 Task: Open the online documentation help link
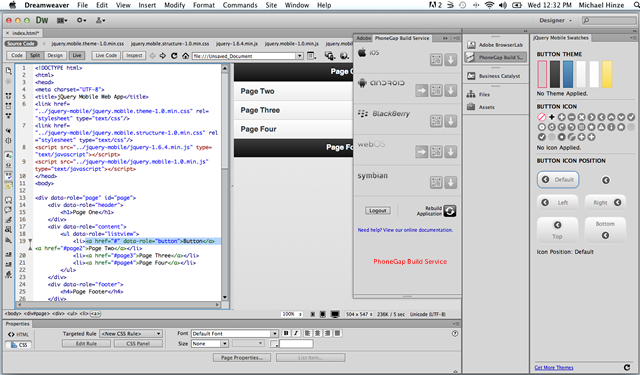pyautogui.click(x=405, y=230)
